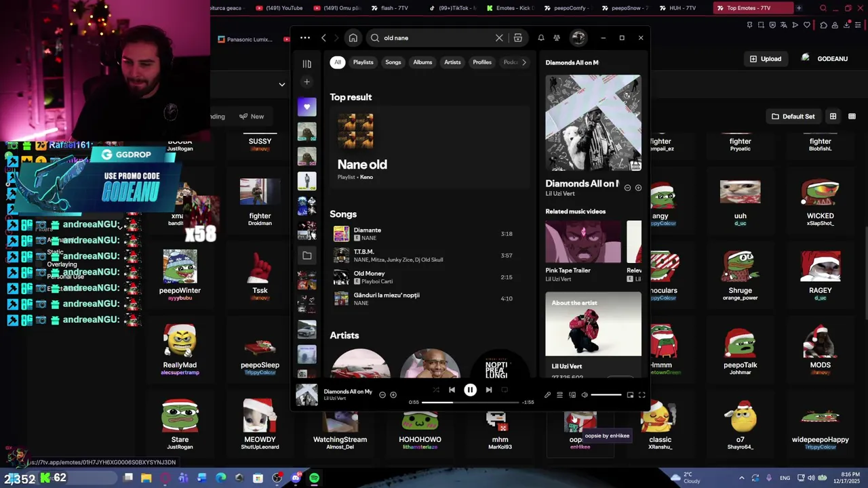Open the 'Nane old' top result playlist
The width and height of the screenshot is (868, 488).
coord(429,147)
